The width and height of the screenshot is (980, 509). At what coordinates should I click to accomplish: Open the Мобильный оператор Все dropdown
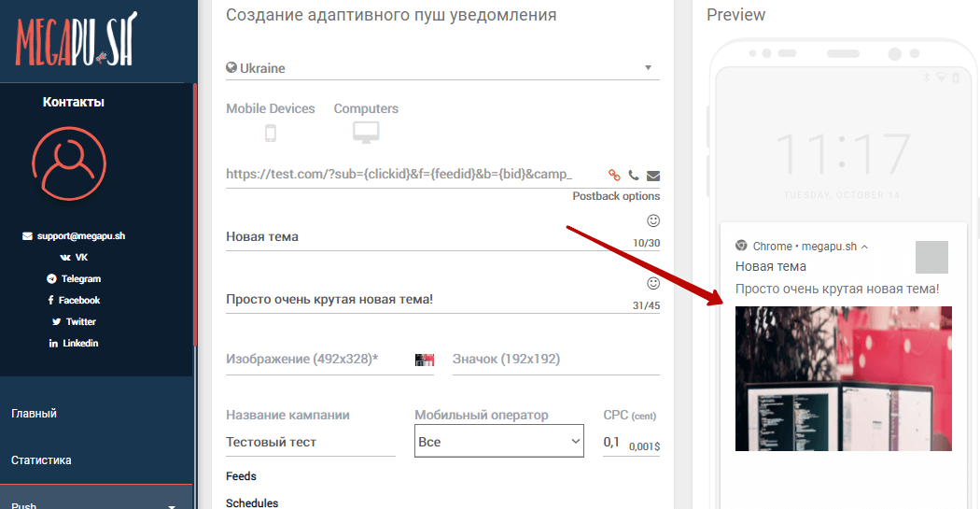[498, 441]
